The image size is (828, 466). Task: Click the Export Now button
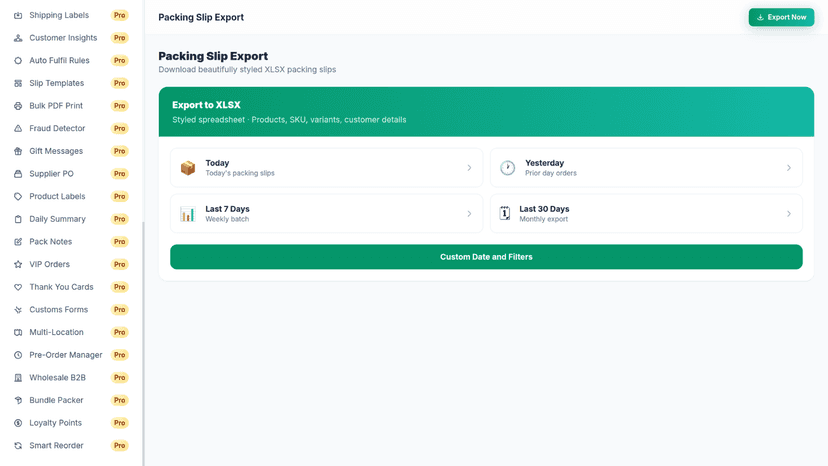(x=781, y=17)
